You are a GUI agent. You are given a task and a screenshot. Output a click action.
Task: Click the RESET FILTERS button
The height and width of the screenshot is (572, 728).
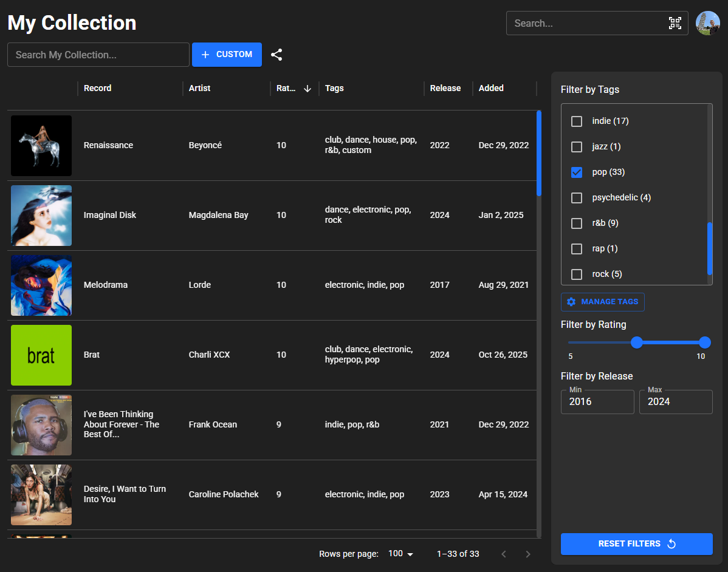coord(636,543)
